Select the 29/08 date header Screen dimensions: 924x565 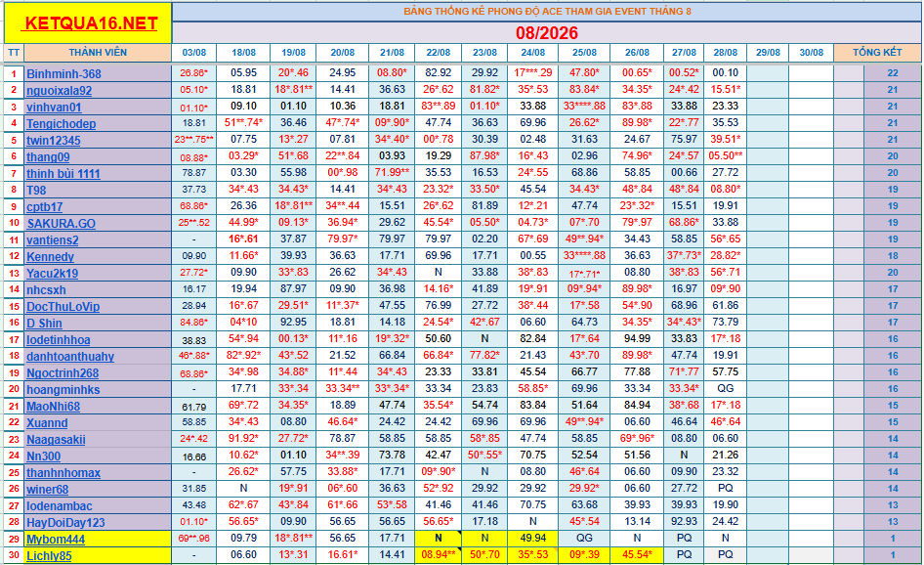pyautogui.click(x=768, y=53)
